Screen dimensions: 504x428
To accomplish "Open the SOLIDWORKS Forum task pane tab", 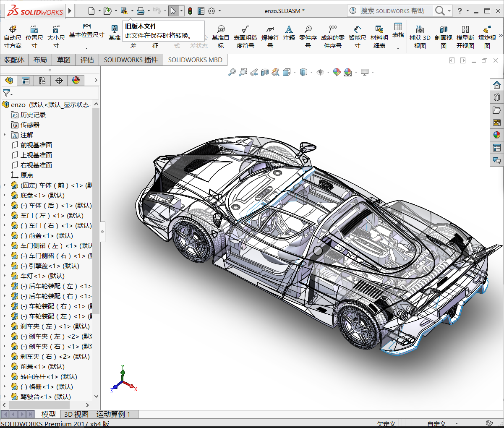I will tap(497, 160).
